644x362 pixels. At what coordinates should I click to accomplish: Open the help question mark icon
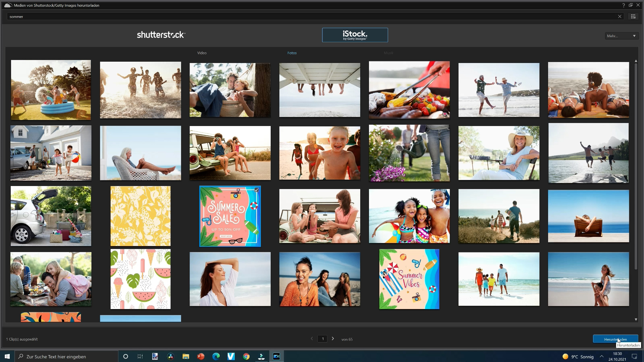tap(623, 5)
